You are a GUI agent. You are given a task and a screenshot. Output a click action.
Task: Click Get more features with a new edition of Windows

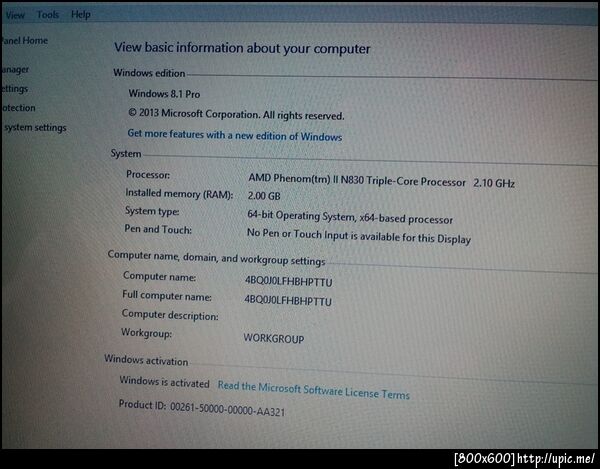pos(235,135)
